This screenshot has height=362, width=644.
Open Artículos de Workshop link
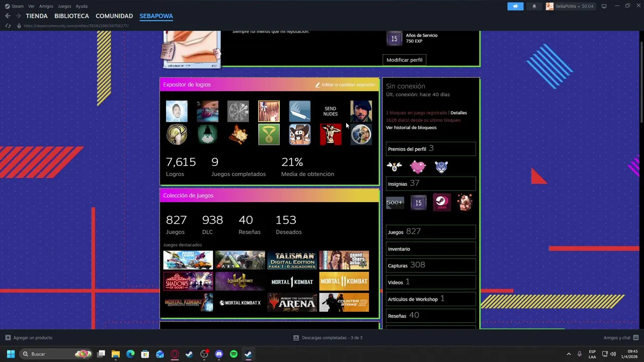[431, 299]
